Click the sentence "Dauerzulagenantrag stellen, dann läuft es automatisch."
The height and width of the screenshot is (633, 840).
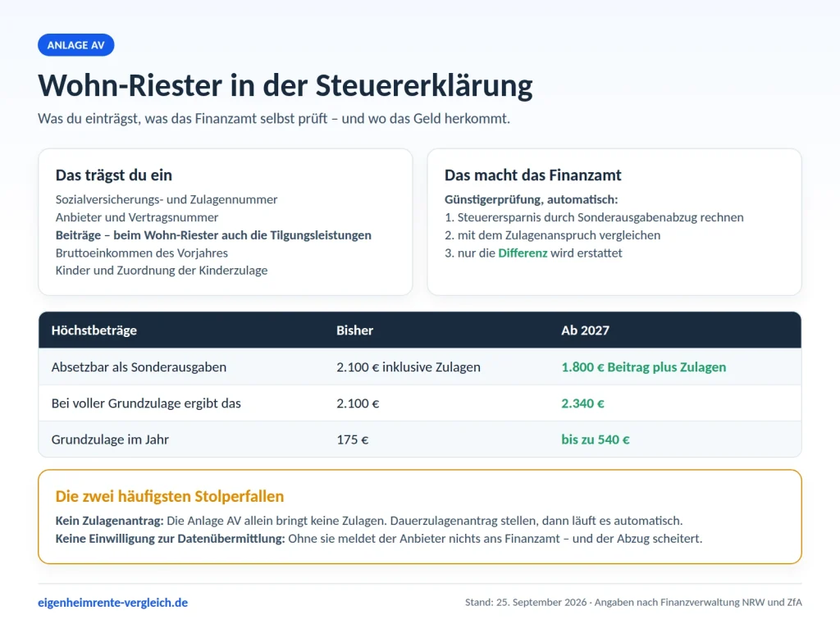pos(536,521)
